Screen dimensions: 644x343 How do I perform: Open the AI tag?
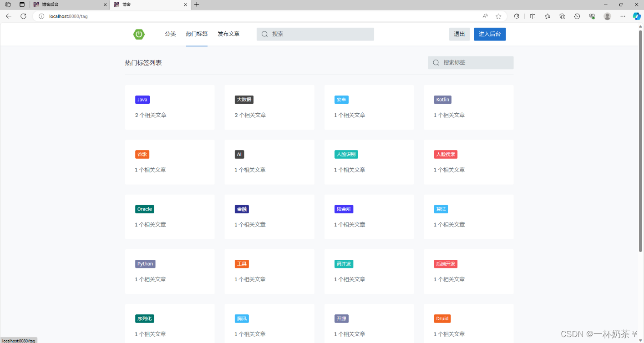239,154
